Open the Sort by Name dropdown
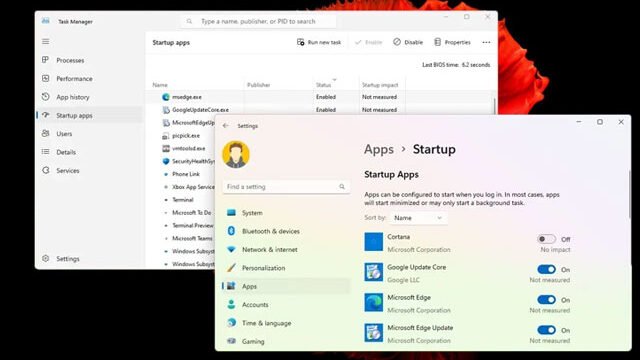The height and width of the screenshot is (360, 640). [418, 218]
